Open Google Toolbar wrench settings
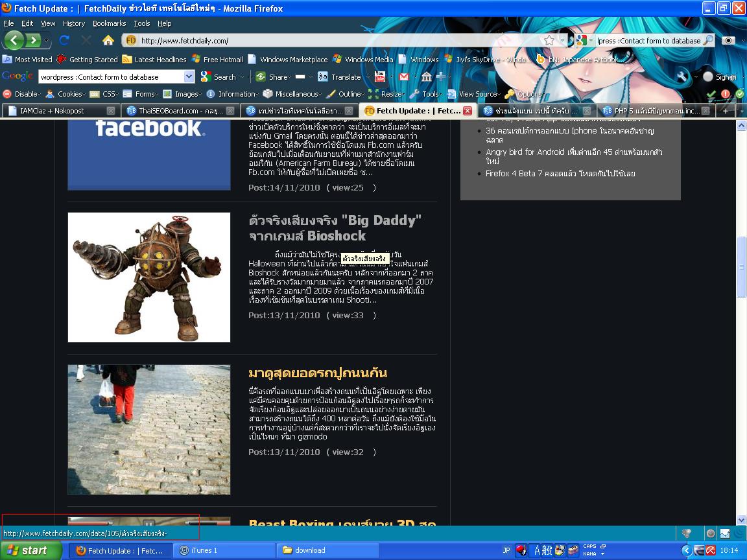 click(x=682, y=76)
